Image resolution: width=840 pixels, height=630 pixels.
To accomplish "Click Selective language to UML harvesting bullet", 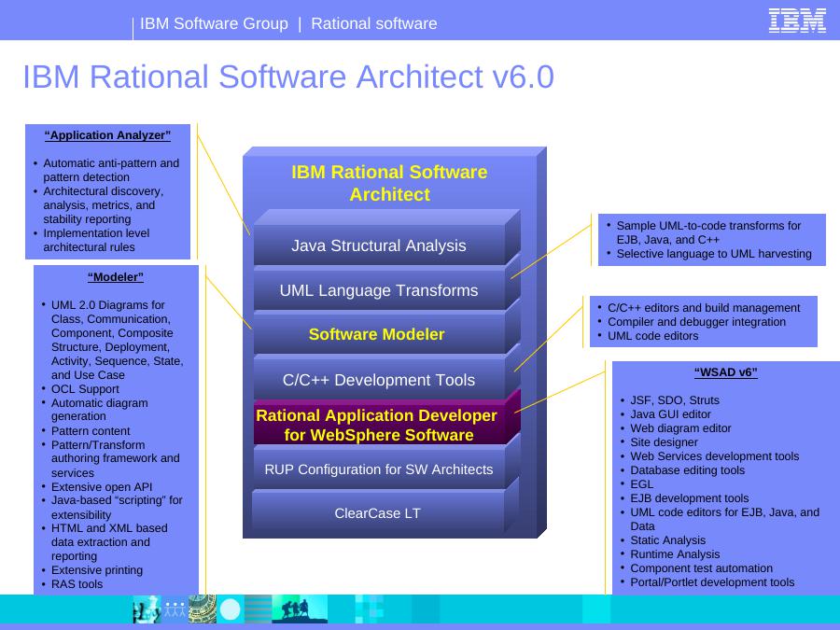I will (714, 254).
